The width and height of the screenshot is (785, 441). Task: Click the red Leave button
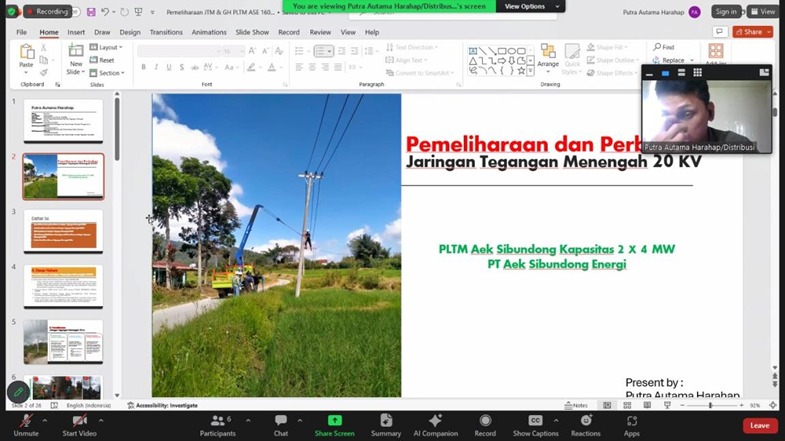point(759,425)
